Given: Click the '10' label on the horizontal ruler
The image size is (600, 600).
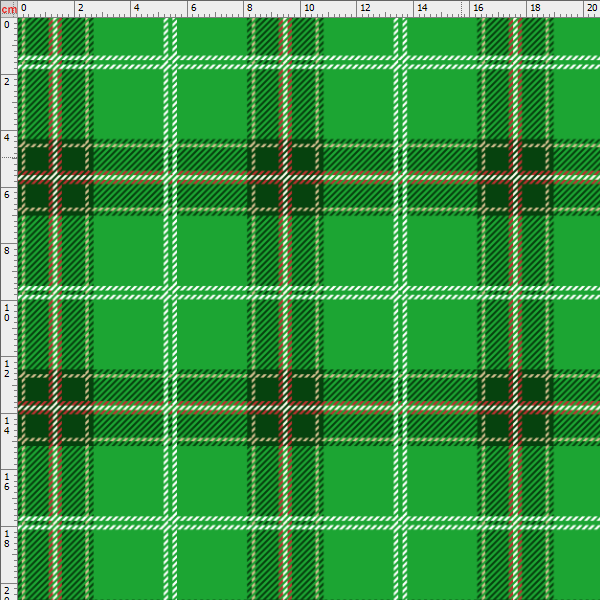Looking at the screenshot, I should point(309,8).
